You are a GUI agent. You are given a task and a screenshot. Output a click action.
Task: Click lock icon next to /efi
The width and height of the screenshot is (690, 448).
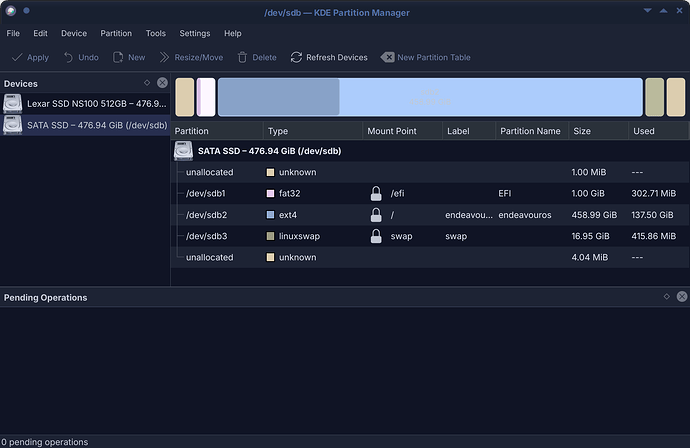376,193
